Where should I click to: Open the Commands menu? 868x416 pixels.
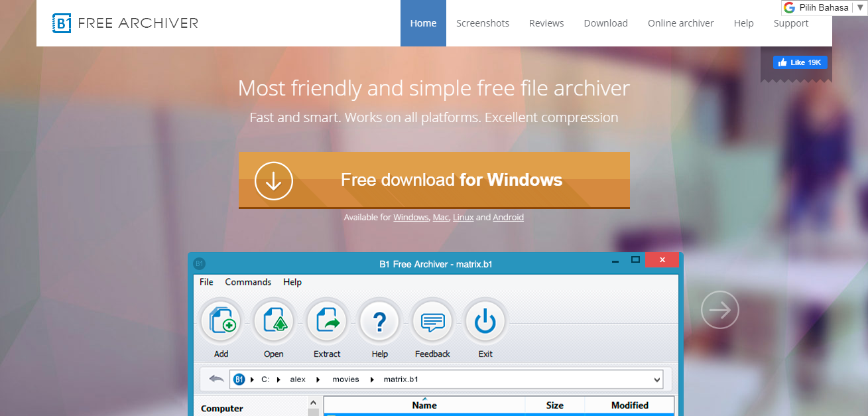[x=248, y=282]
